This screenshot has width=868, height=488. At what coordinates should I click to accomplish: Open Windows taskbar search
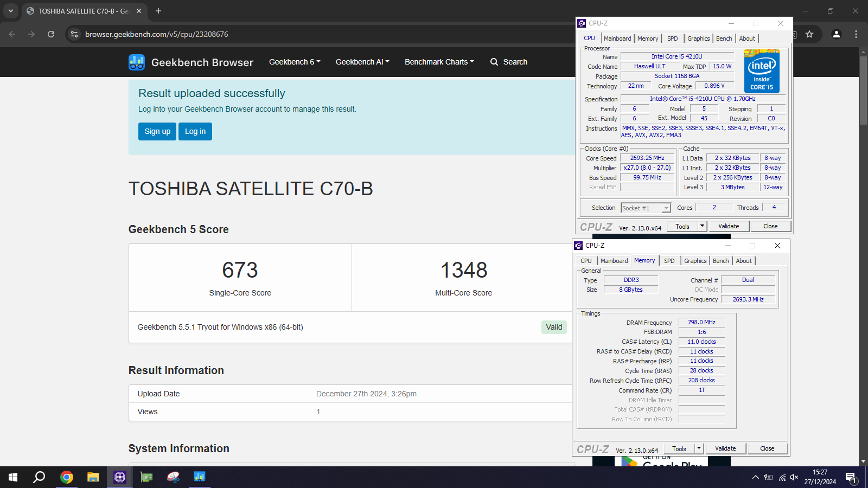pyautogui.click(x=39, y=477)
